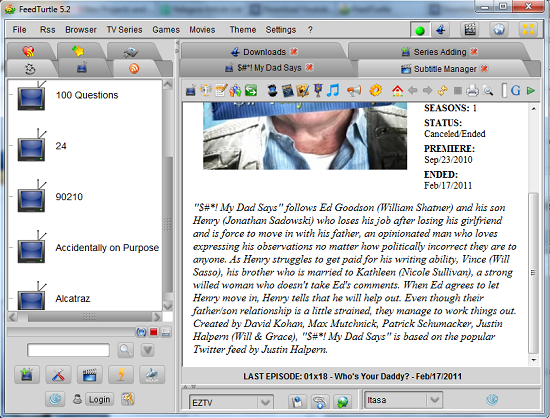
Task: Click the home icon in browser toolbar
Action: pyautogui.click(x=397, y=91)
